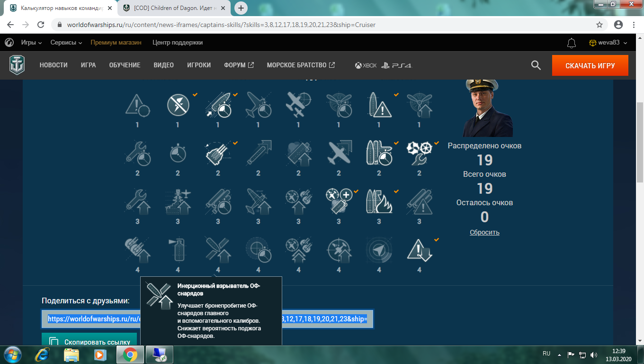Select the ship-superstructure-with-up-arrow skill in tier 3

click(178, 201)
